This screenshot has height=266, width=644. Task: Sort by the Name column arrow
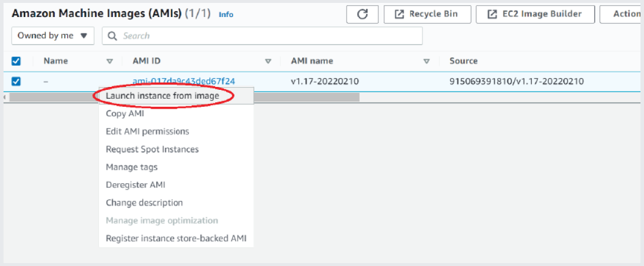[109, 61]
